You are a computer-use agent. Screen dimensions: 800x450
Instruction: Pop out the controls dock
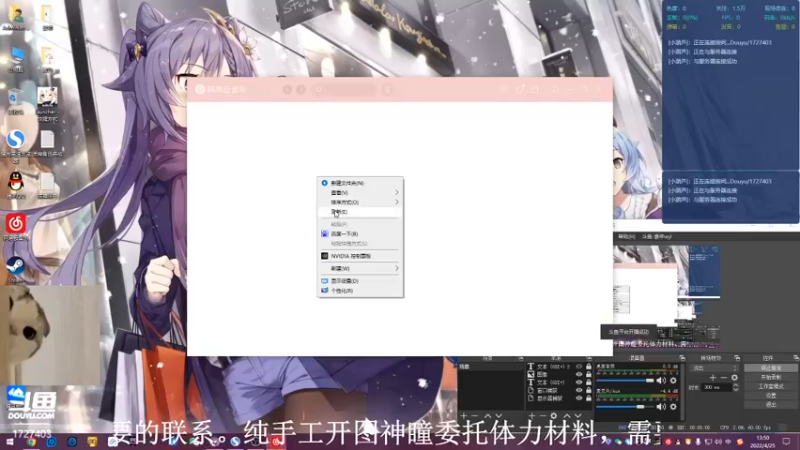796,358
